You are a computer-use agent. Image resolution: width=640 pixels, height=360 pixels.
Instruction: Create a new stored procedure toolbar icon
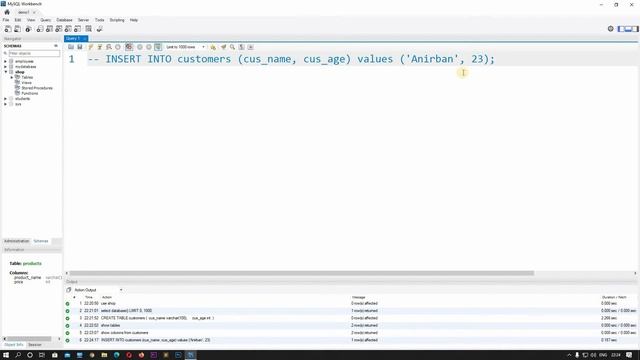[x=68, y=29]
